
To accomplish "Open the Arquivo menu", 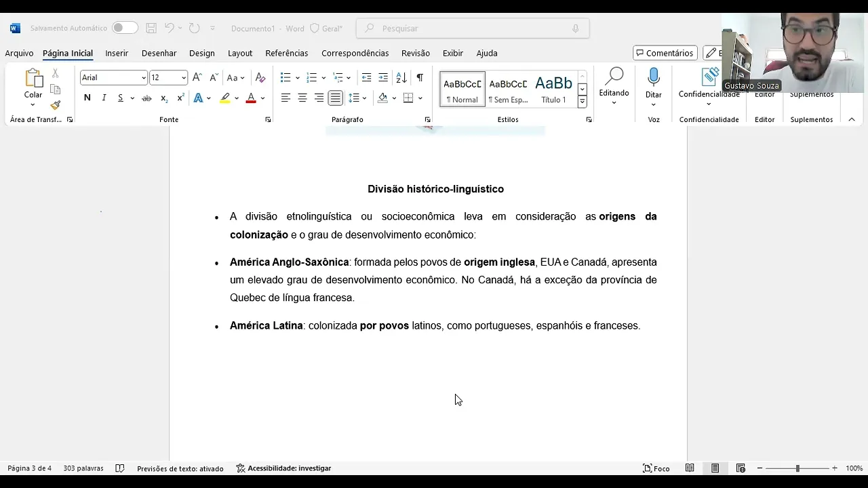I will point(19,53).
